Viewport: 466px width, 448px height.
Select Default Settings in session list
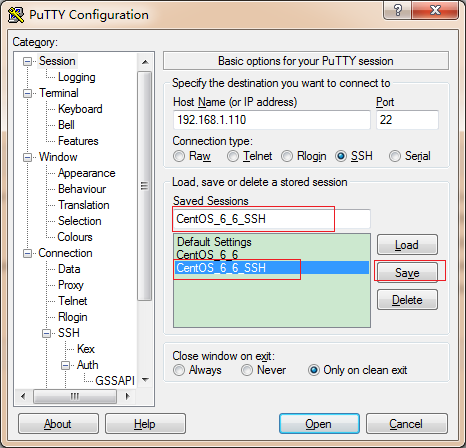(272, 242)
